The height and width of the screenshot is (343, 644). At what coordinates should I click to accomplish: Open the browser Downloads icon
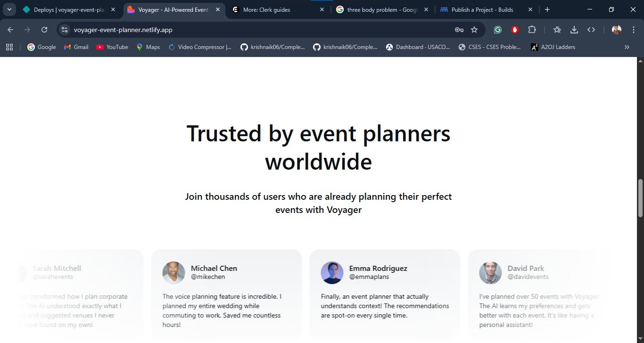[574, 30]
